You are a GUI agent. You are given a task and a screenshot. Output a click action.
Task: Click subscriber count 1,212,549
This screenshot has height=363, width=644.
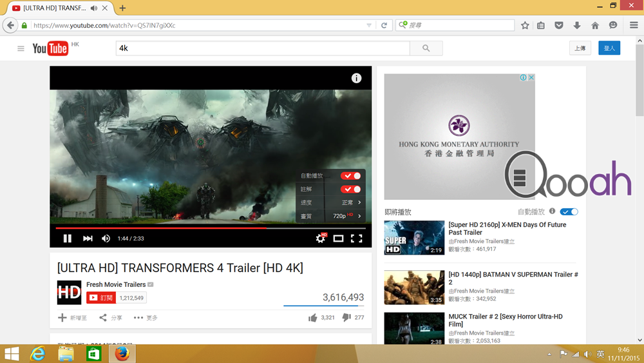tap(131, 298)
